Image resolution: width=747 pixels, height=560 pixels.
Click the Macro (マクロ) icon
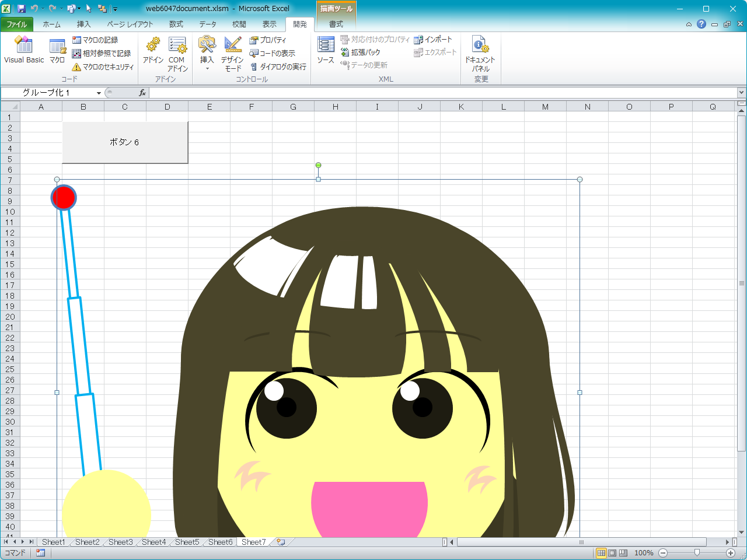(x=57, y=49)
